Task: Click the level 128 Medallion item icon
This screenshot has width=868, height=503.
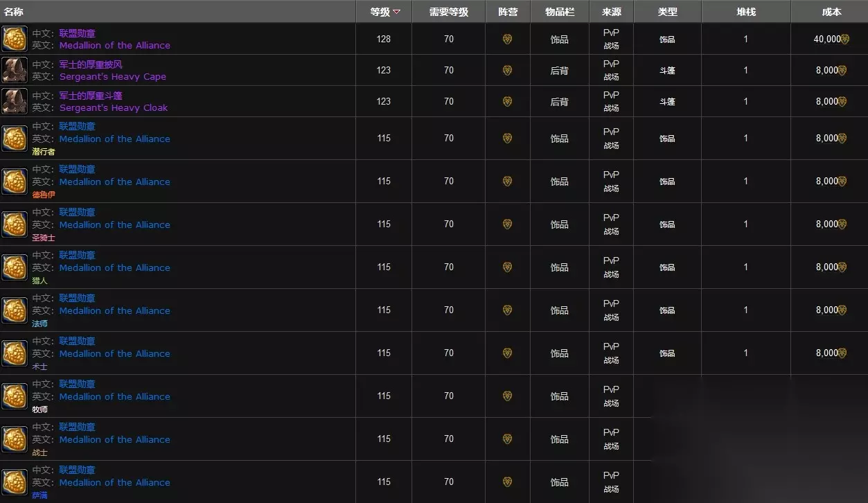Action: pos(15,39)
